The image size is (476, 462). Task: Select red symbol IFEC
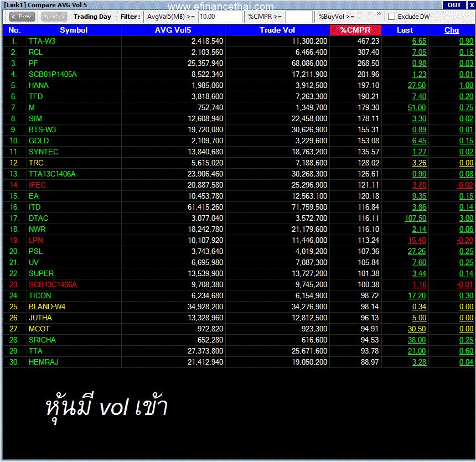click(x=37, y=185)
